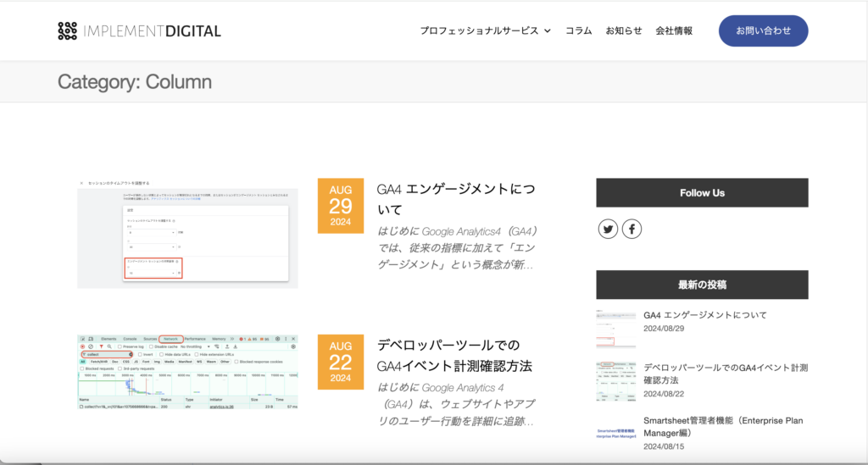
Task: Click the お問い合わせ button
Action: 764,31
